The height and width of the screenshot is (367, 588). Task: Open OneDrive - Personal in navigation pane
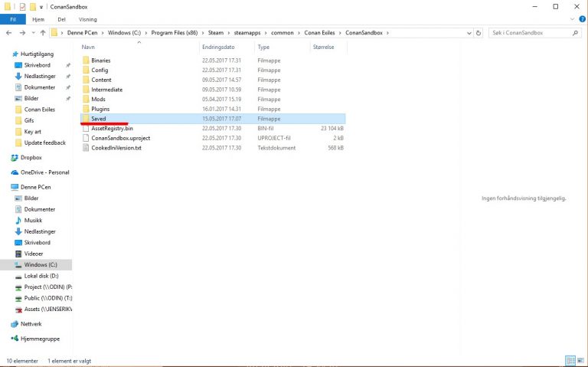click(44, 172)
